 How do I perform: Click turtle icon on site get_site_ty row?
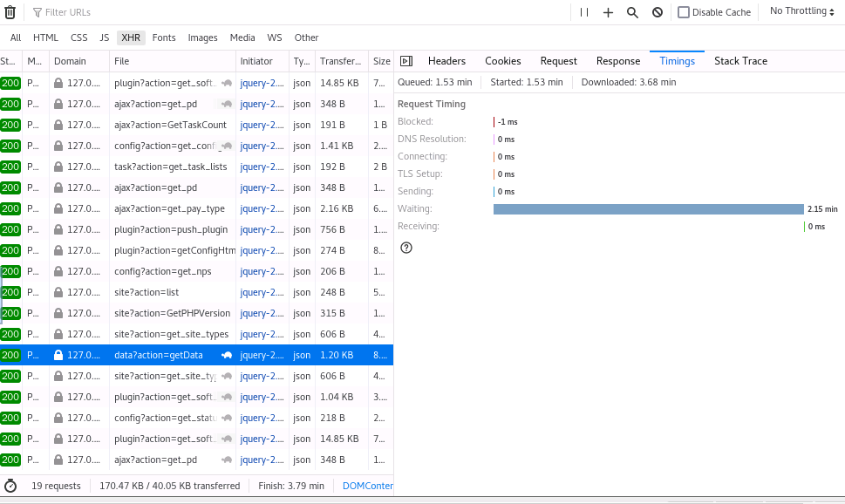pyautogui.click(x=227, y=376)
